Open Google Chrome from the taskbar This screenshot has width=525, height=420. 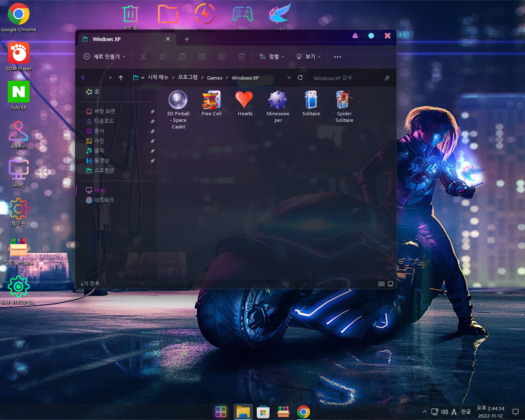coord(304,412)
